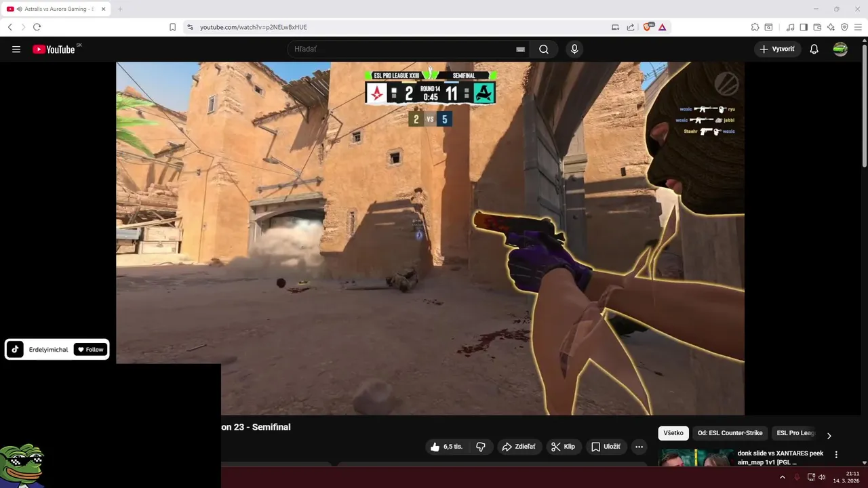Click the TikTok logo icon in overlay
This screenshot has width=868, height=488.
(16, 350)
